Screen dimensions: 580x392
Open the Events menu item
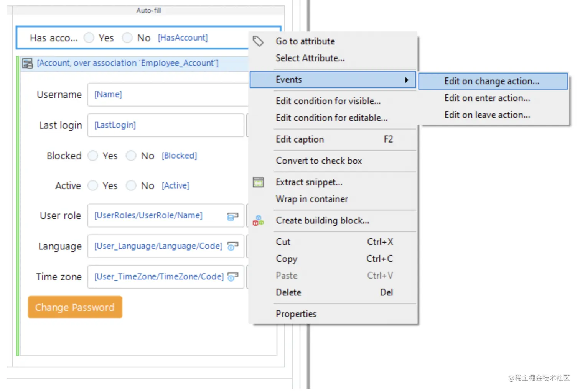click(333, 80)
